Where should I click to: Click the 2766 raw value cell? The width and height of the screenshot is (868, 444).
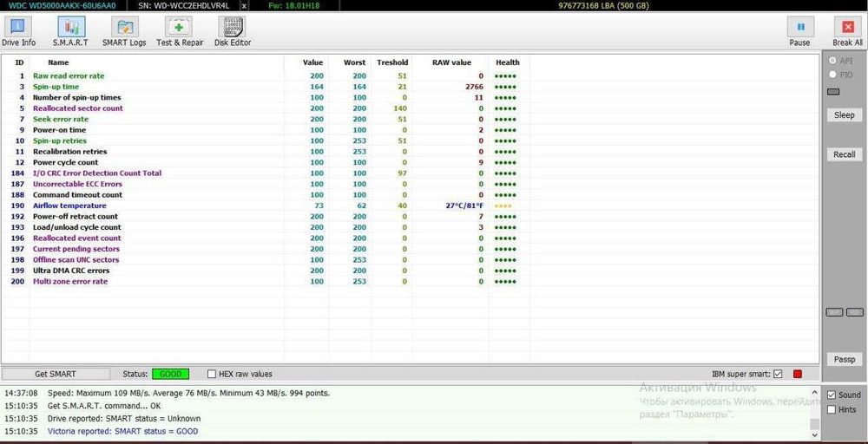[x=475, y=87]
